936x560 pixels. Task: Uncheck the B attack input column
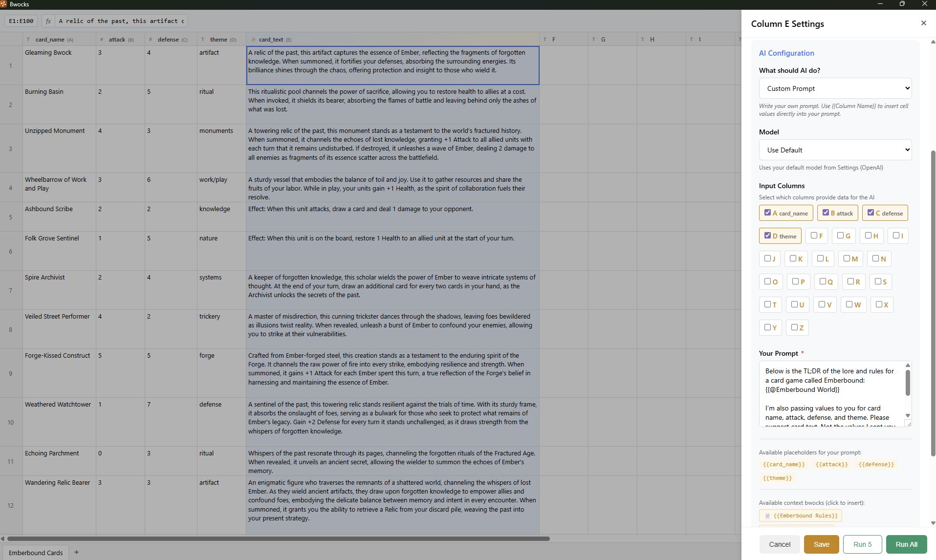(826, 213)
